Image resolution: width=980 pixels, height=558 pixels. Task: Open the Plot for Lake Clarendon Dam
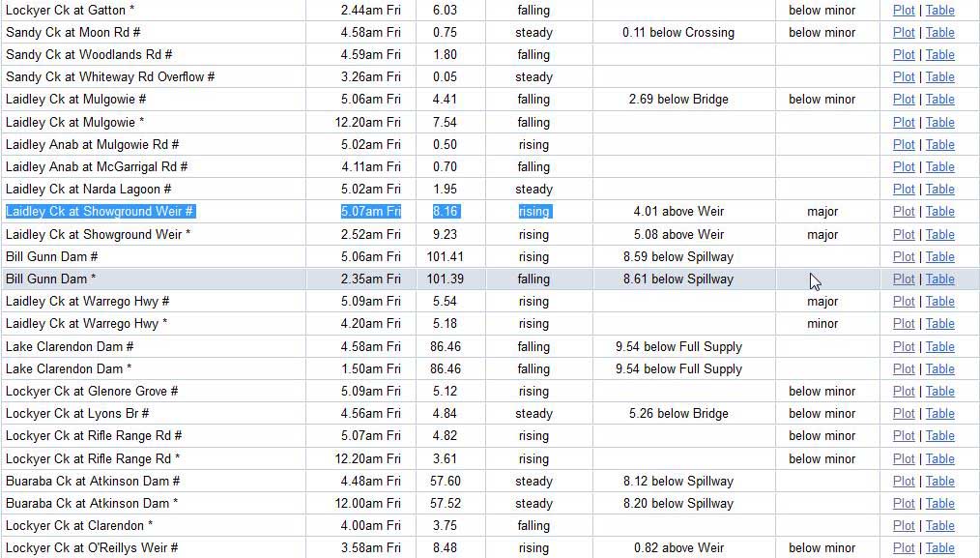[x=903, y=346]
